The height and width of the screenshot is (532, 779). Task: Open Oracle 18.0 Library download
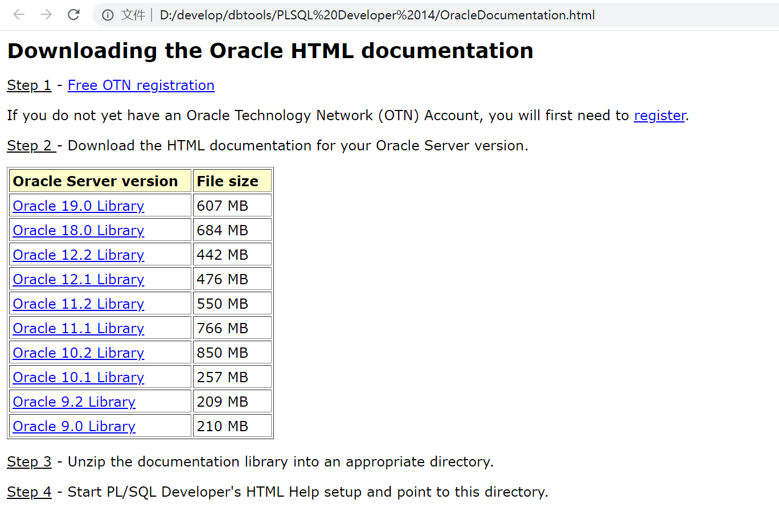point(79,230)
